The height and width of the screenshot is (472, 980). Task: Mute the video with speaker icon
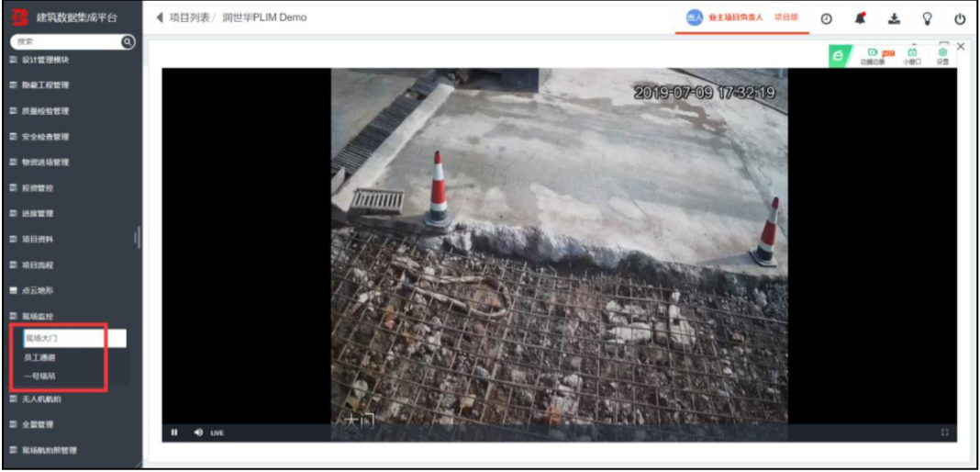(198, 432)
